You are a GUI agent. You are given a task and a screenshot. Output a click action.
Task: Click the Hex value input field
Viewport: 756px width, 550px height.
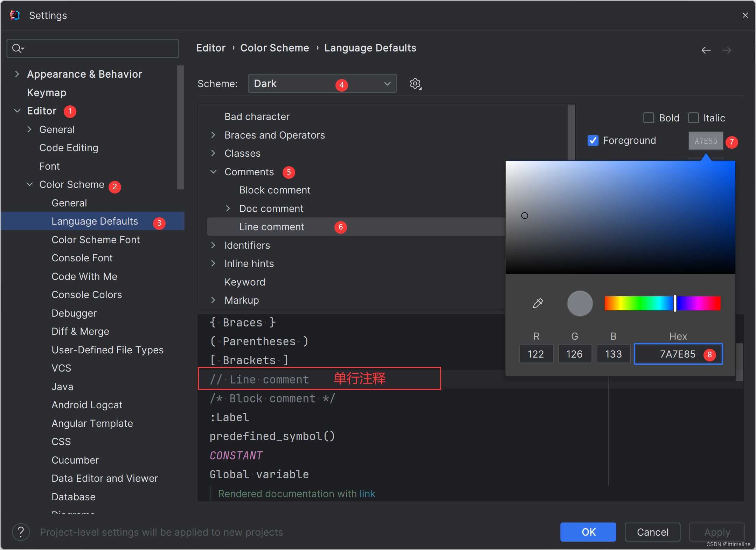(678, 354)
